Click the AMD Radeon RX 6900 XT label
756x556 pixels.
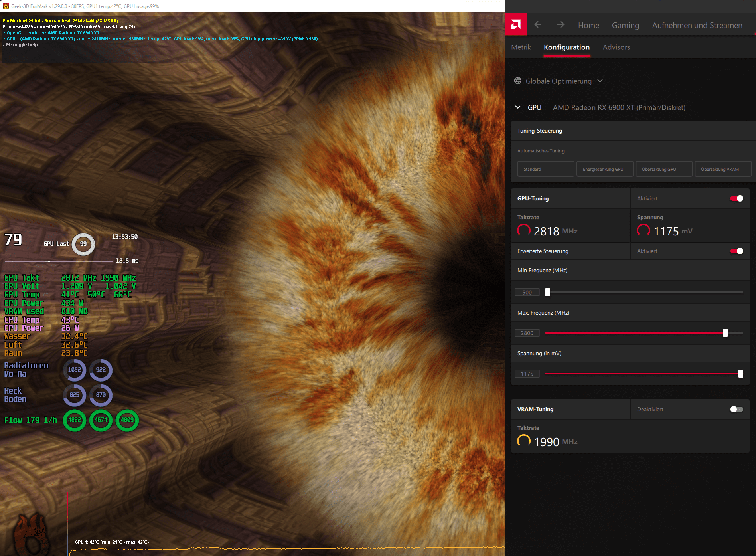(619, 107)
